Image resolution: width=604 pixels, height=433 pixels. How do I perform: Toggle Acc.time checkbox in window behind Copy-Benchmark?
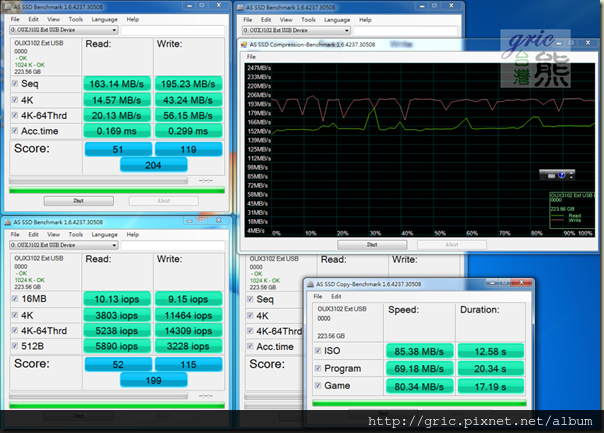click(x=250, y=346)
